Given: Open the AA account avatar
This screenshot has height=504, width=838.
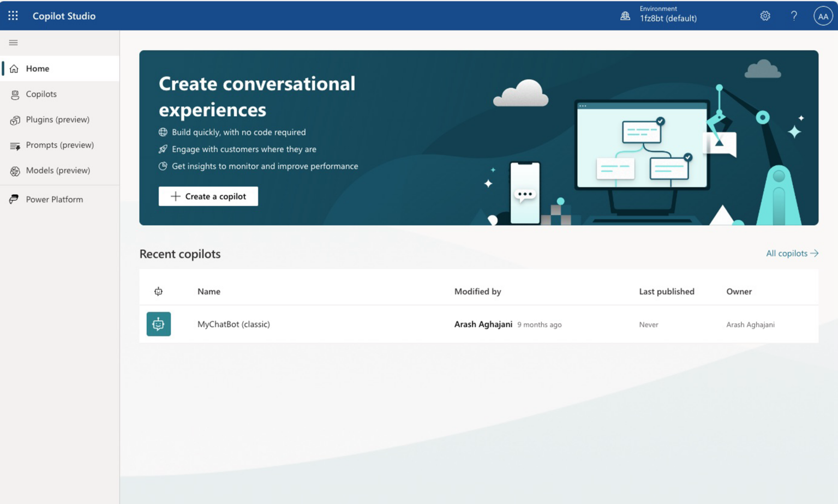Looking at the screenshot, I should click(823, 16).
